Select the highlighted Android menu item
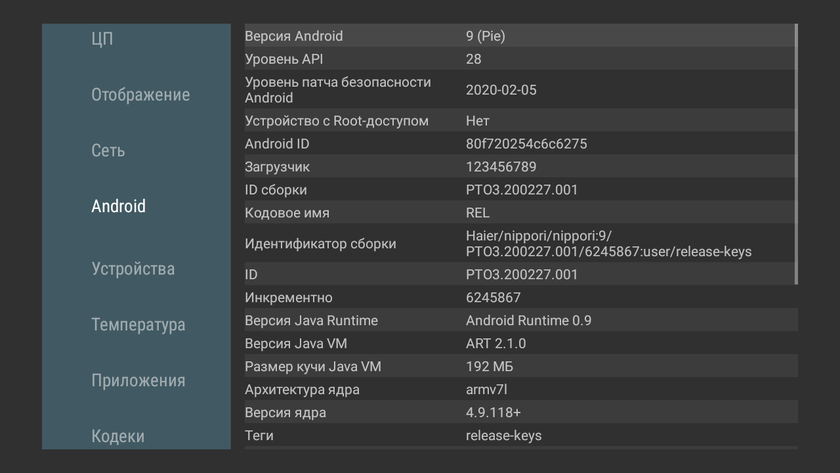 coord(118,206)
